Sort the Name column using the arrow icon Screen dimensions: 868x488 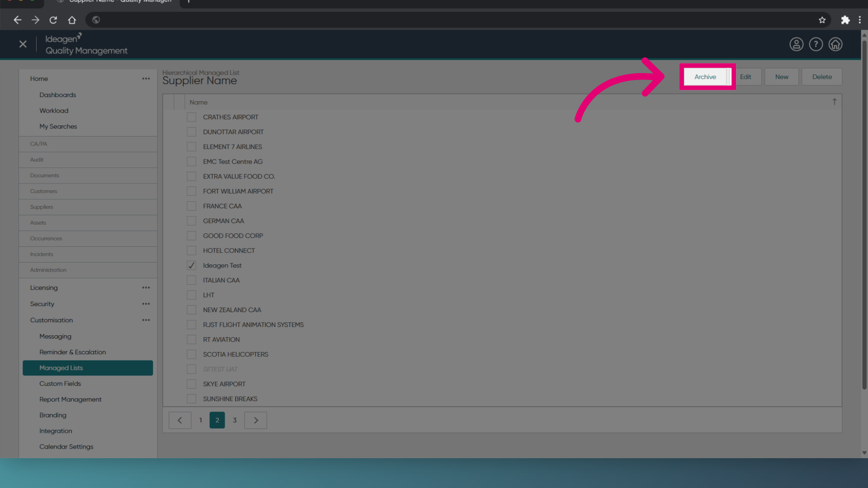(835, 102)
